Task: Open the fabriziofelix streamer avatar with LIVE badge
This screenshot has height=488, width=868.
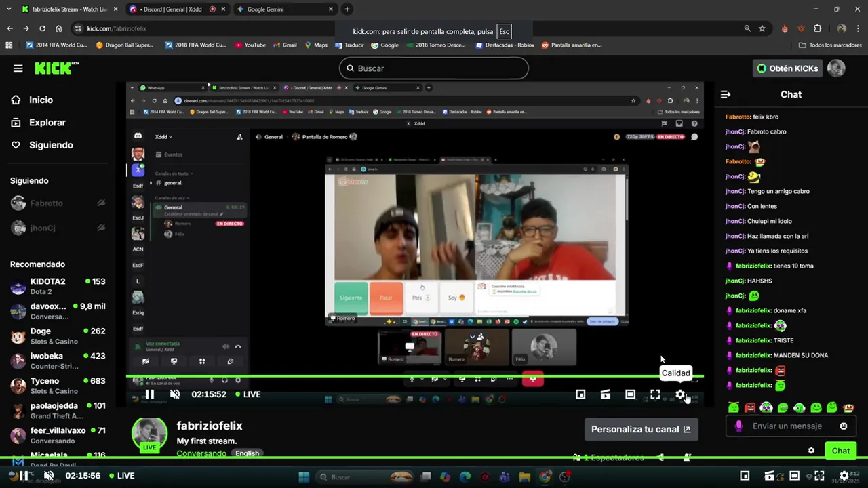Action: tap(149, 435)
